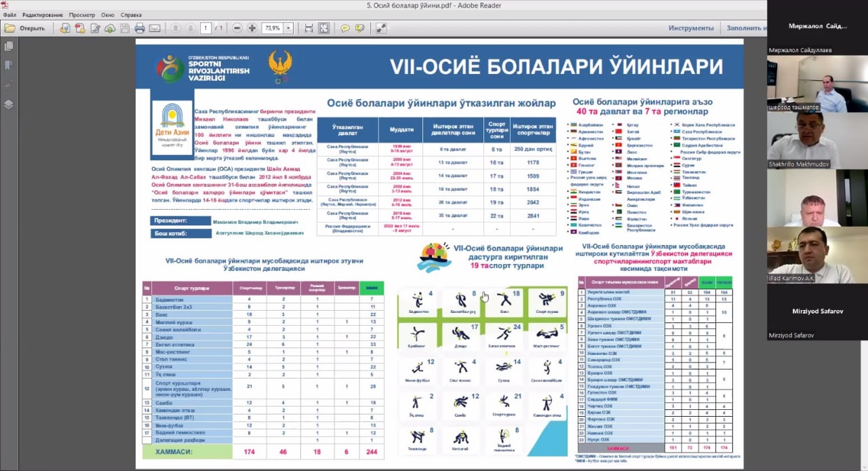Open the page thumbnails panel

9,46
